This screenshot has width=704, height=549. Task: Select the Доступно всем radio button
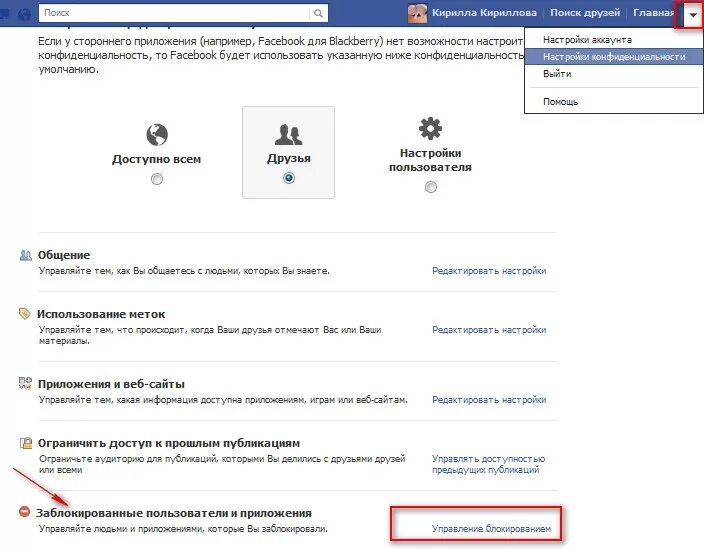(157, 179)
